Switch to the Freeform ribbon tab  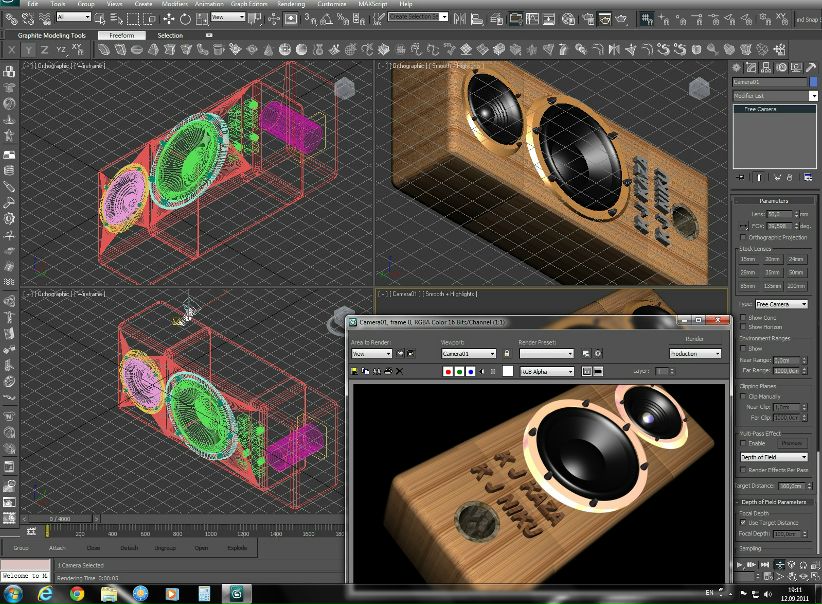pos(122,36)
